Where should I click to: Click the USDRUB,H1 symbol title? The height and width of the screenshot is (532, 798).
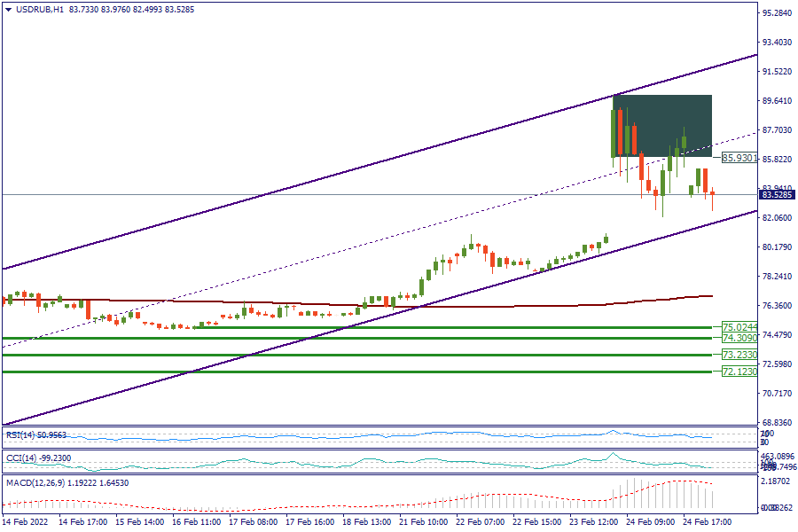pyautogui.click(x=35, y=9)
